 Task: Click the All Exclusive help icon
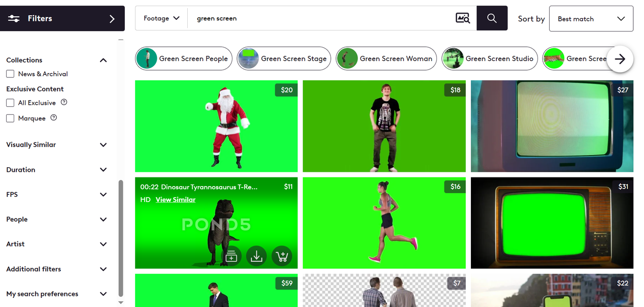tap(64, 102)
